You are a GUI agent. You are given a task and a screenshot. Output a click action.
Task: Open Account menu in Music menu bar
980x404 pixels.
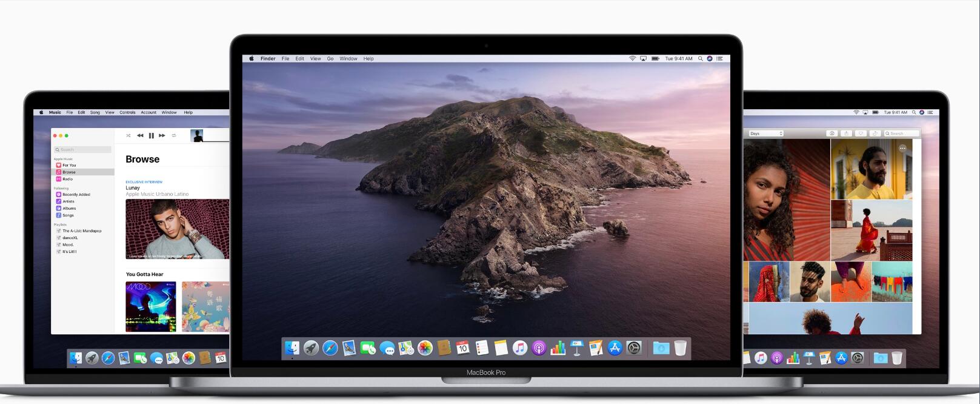click(x=148, y=112)
